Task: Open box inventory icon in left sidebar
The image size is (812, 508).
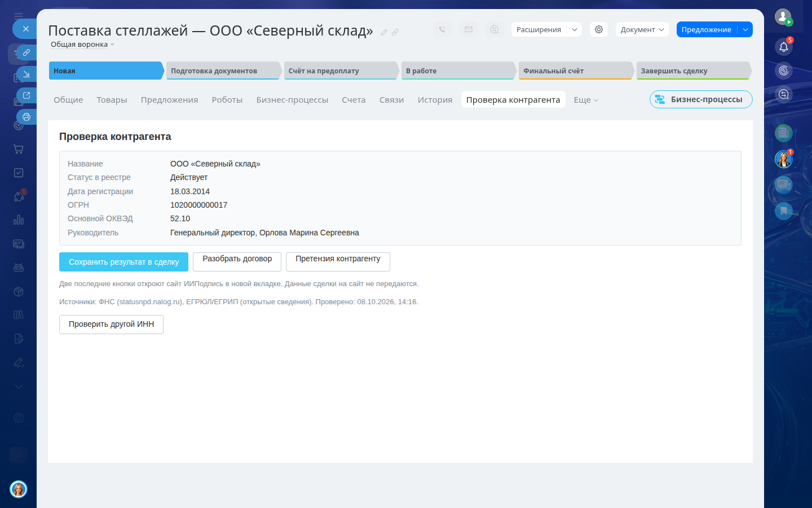Action: 19,291
